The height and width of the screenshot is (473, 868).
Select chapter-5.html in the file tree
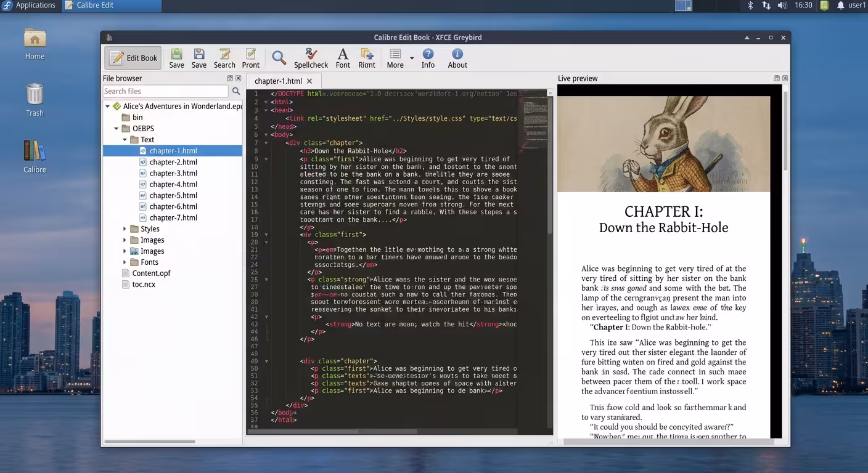click(173, 195)
